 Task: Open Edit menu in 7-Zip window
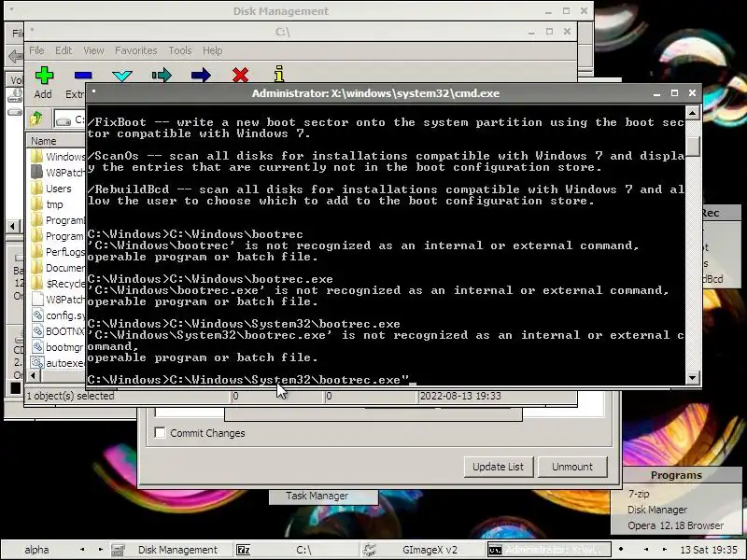click(x=63, y=50)
